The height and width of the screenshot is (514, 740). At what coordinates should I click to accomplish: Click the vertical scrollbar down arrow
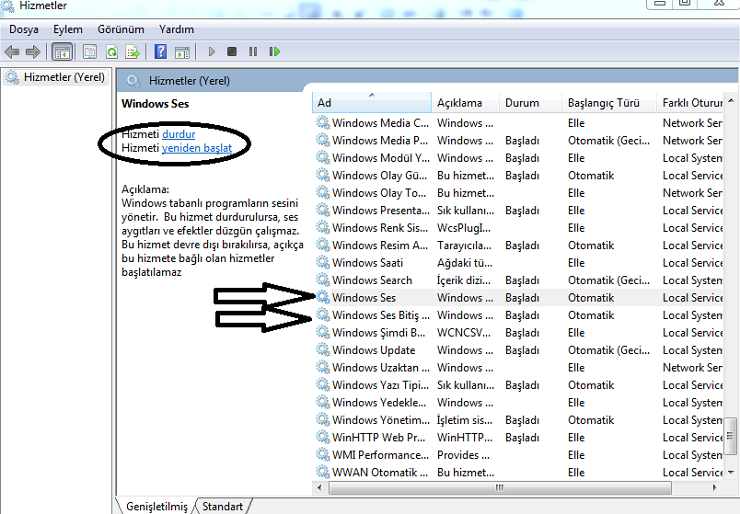pyautogui.click(x=731, y=472)
